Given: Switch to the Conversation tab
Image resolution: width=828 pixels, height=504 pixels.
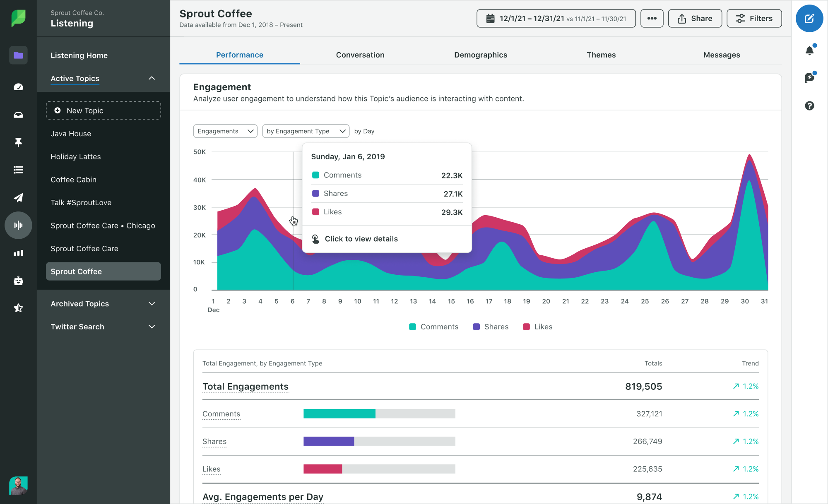Looking at the screenshot, I should (x=360, y=54).
